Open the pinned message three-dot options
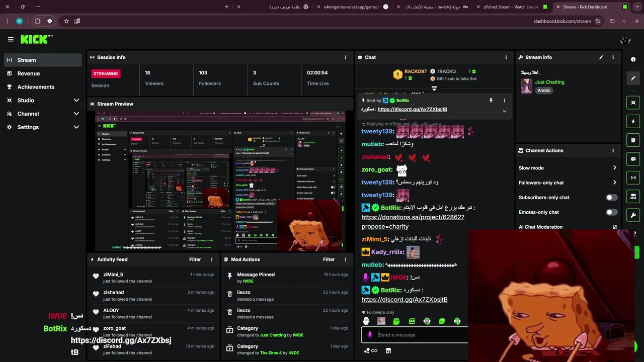The height and width of the screenshot is (362, 644). coord(504,101)
